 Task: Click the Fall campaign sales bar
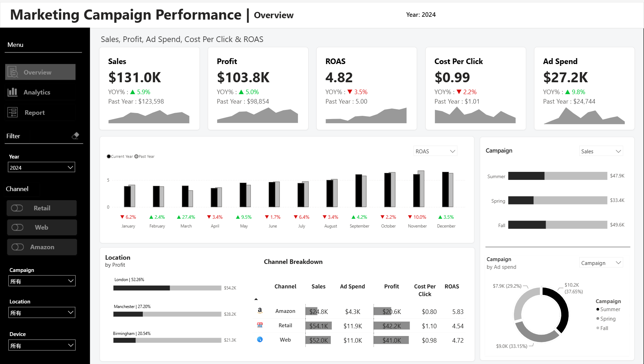(558, 225)
